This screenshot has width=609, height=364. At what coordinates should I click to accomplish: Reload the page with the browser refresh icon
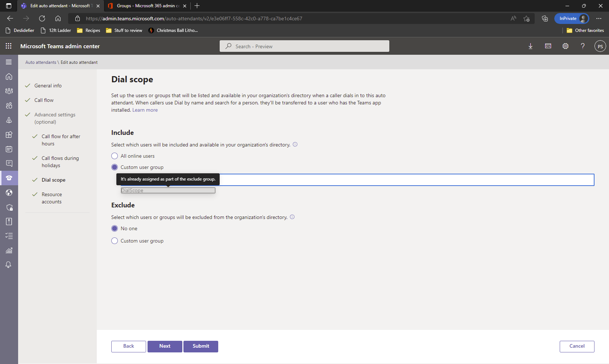[x=42, y=18]
